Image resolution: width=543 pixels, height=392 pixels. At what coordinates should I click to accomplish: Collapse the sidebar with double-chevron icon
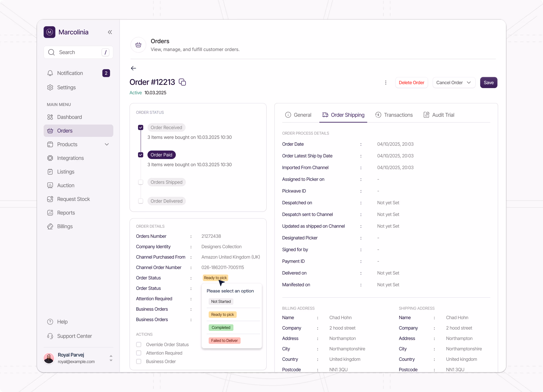(110, 32)
